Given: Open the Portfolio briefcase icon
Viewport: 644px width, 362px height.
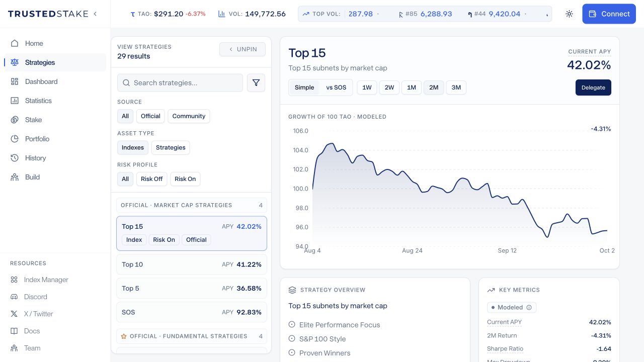Looking at the screenshot, I should (x=15, y=139).
